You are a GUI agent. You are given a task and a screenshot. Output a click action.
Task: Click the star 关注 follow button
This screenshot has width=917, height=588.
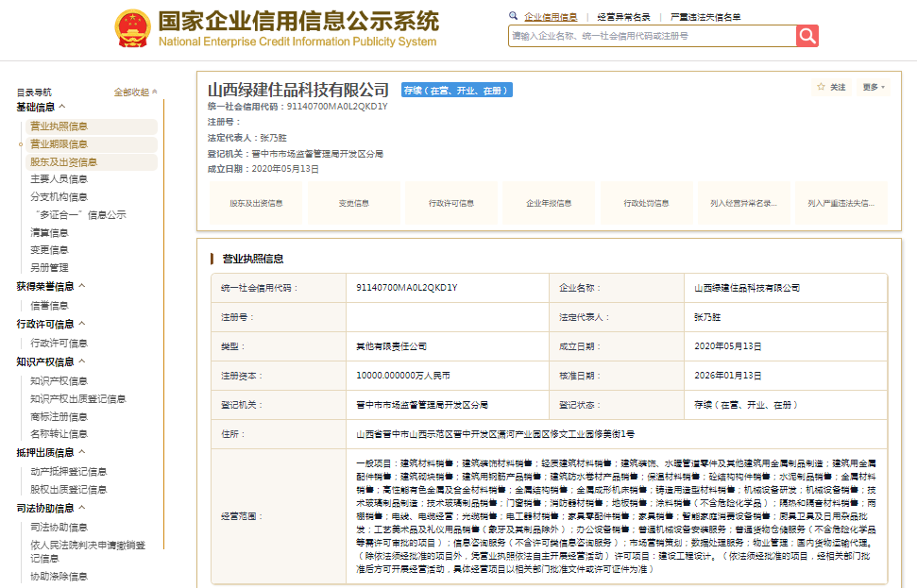831,87
